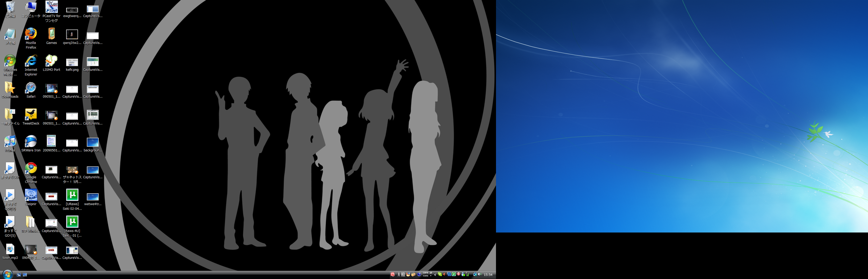Toggle KANA mode in language bar

(425, 276)
